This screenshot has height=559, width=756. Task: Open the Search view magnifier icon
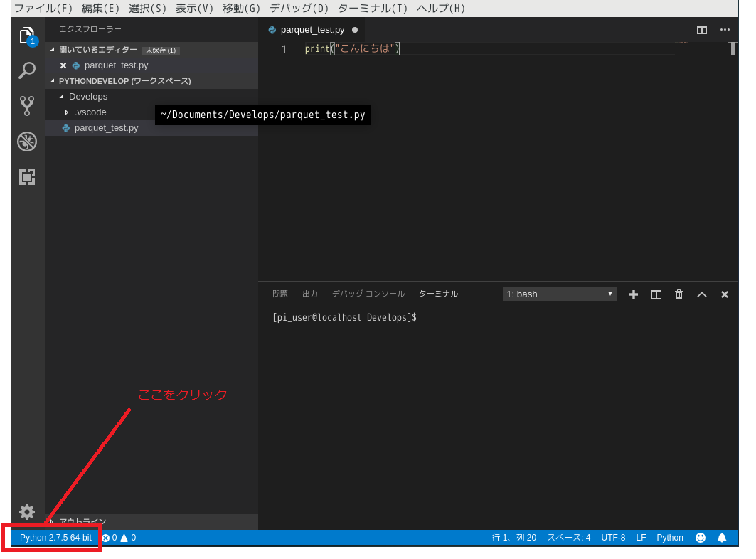(x=27, y=70)
